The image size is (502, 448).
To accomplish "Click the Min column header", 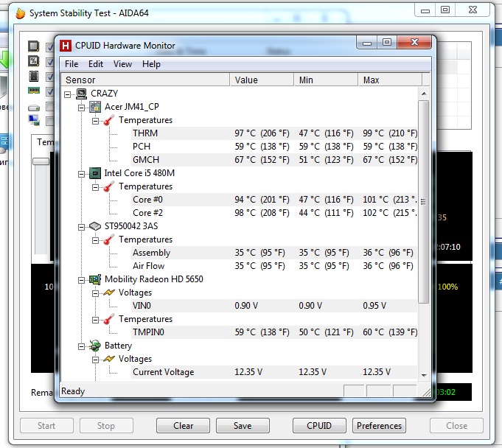I will pos(326,80).
